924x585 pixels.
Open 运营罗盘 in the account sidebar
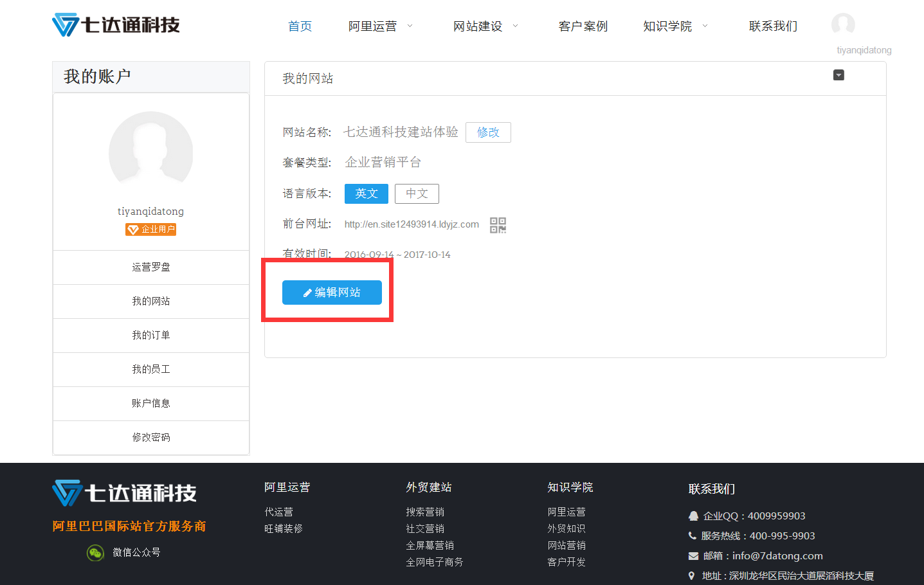click(x=151, y=267)
